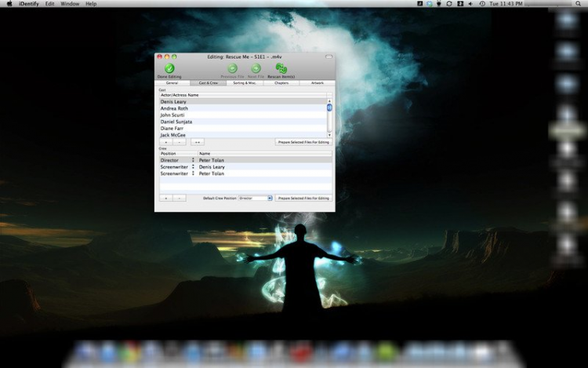Open Director position stepper for Peter Tolan
The image size is (588, 368).
(x=193, y=160)
